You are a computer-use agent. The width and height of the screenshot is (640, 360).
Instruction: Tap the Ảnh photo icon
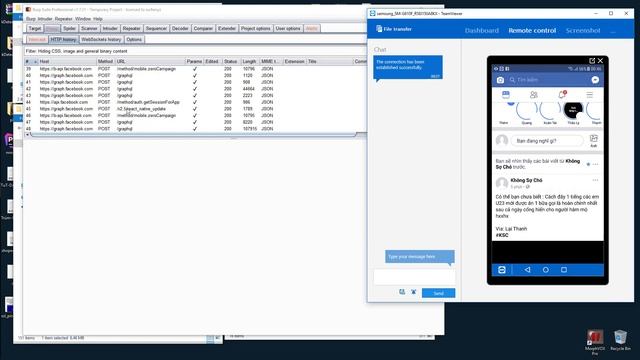[593, 140]
